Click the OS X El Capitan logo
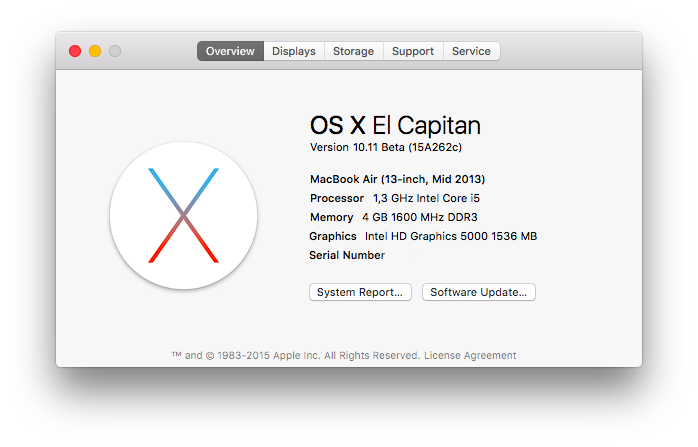This screenshot has height=447, width=698. (x=183, y=215)
